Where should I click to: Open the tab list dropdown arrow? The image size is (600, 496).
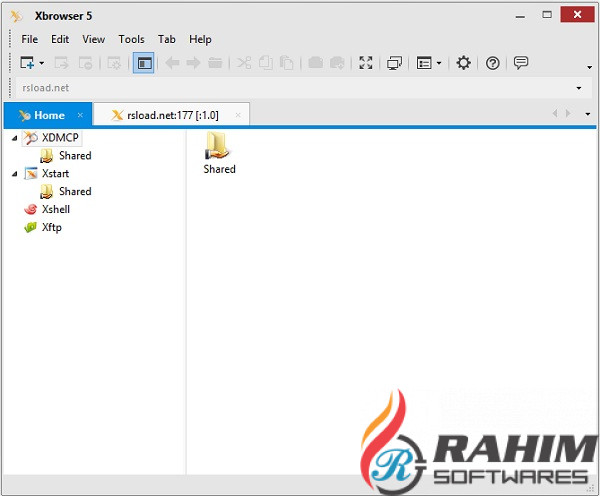pos(588,114)
